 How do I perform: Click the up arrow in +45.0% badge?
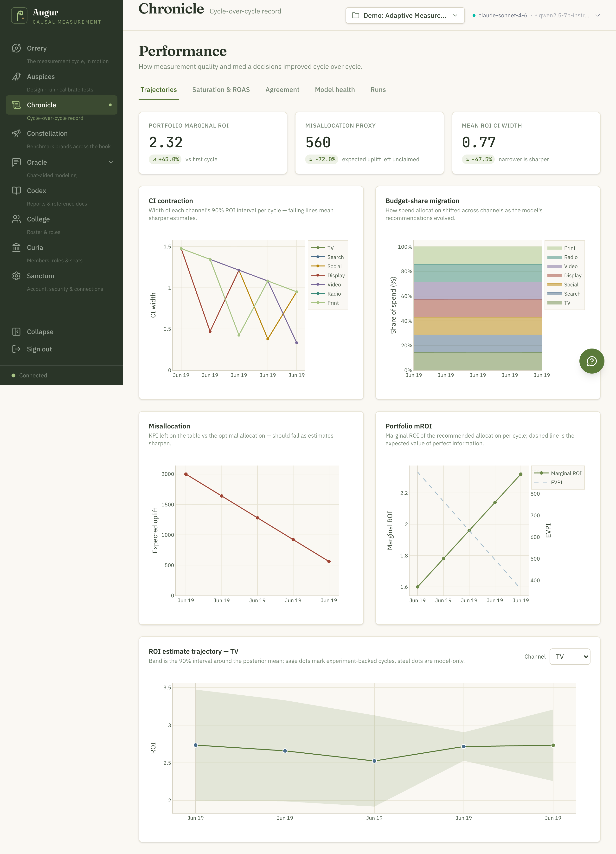click(154, 159)
